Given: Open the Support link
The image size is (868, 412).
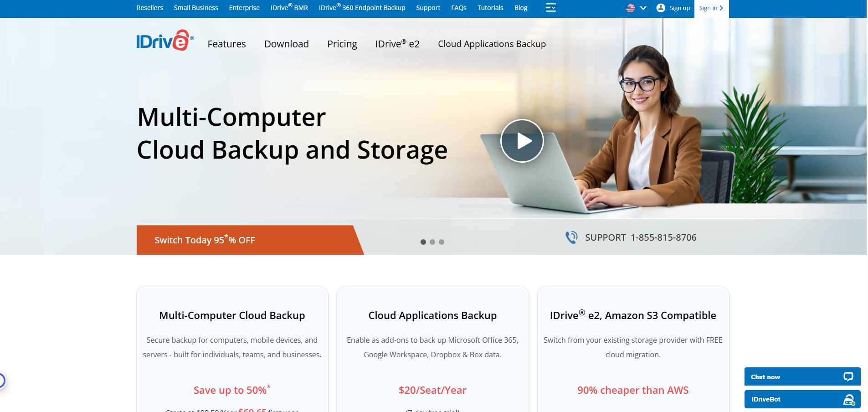Looking at the screenshot, I should point(428,8).
